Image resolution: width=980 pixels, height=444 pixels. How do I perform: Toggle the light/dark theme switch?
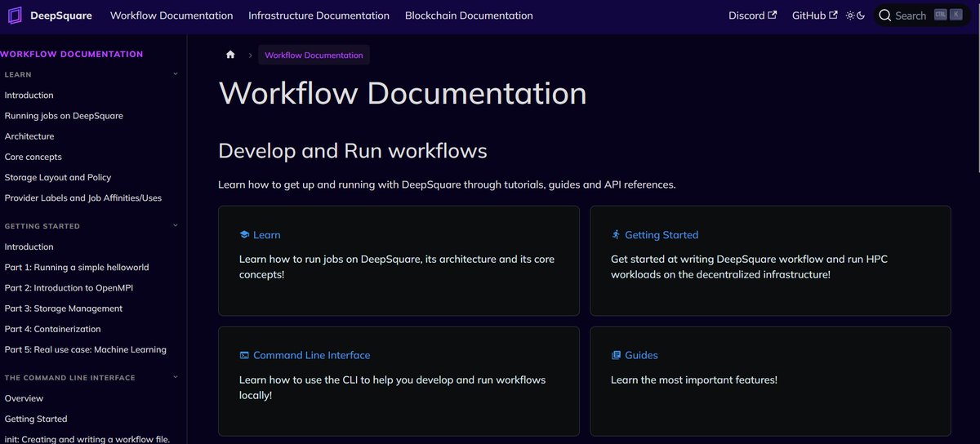(x=855, y=16)
